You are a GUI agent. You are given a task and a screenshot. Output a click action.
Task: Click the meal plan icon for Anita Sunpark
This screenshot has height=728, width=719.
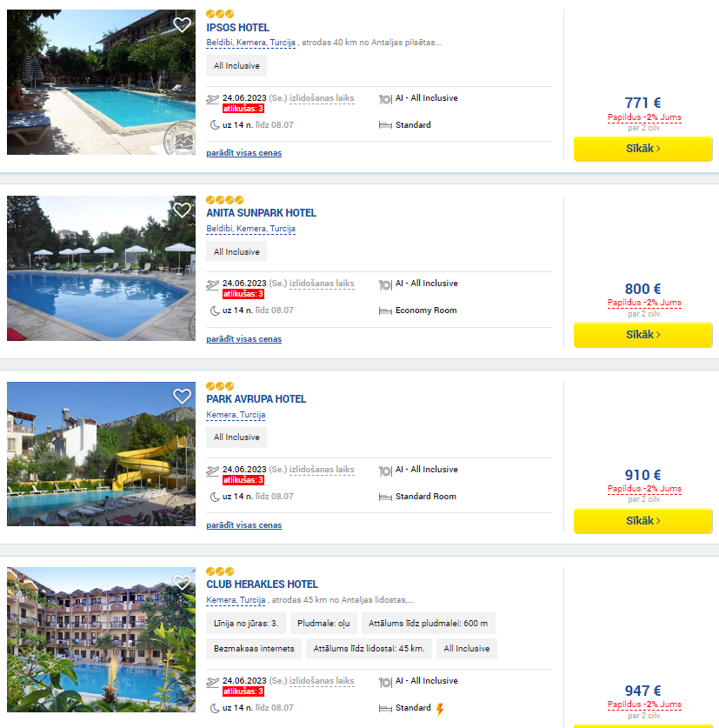click(385, 284)
